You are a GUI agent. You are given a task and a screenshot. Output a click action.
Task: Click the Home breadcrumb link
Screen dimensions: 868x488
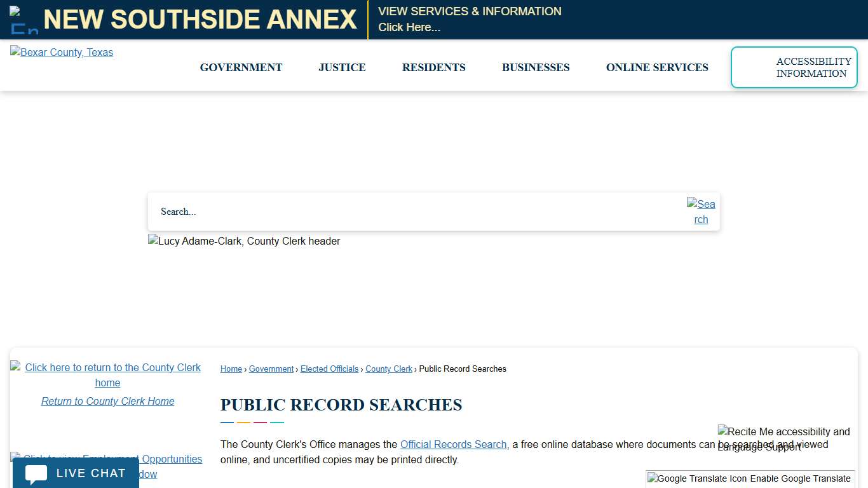[231, 369]
